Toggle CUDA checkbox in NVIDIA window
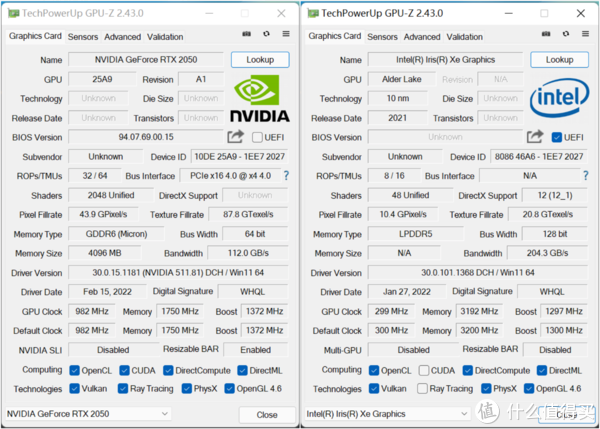 coord(124,370)
